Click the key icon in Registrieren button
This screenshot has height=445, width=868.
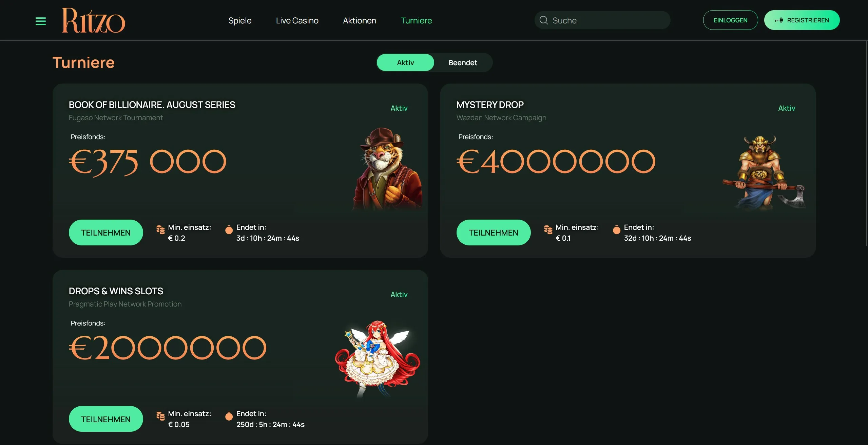(779, 20)
